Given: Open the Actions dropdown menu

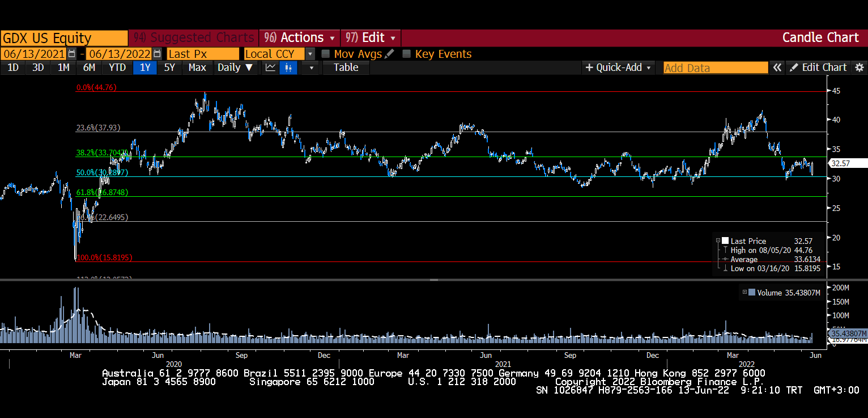Looking at the screenshot, I should click(x=300, y=38).
